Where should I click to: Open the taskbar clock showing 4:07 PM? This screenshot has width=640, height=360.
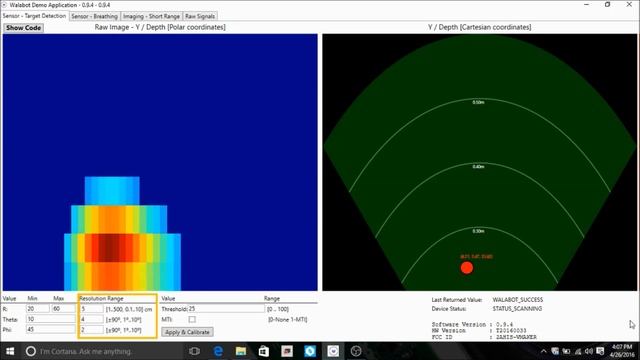(x=622, y=351)
